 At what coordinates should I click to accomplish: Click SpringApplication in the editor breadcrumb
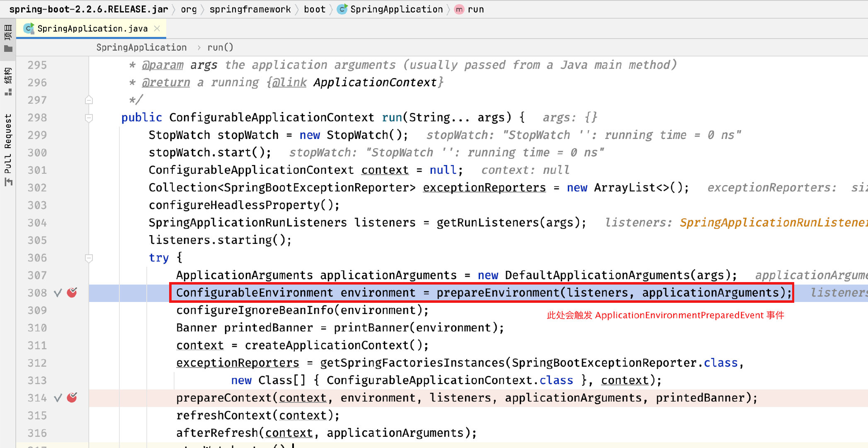[141, 47]
